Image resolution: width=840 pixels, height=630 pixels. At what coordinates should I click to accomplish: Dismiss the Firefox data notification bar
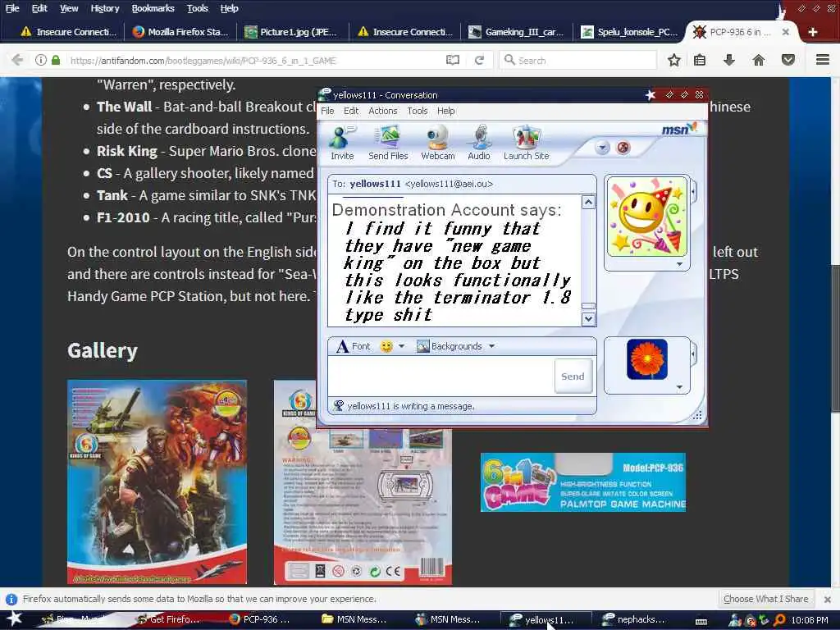click(x=828, y=599)
